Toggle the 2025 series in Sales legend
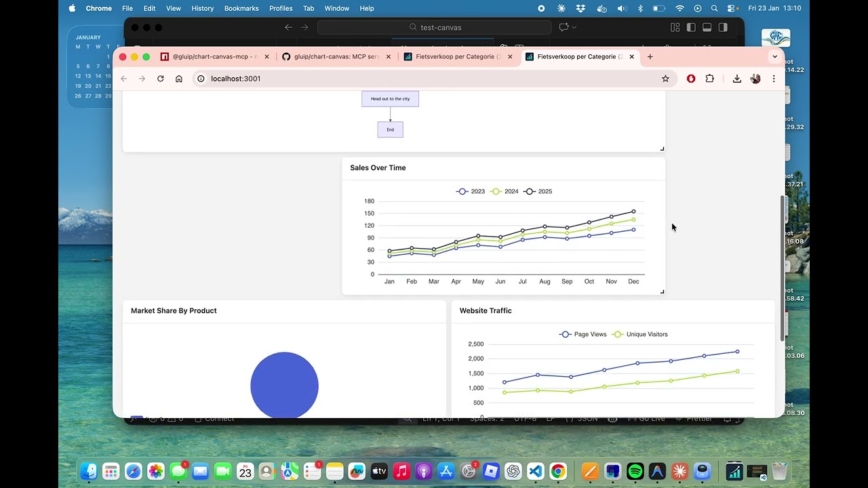 click(x=538, y=191)
